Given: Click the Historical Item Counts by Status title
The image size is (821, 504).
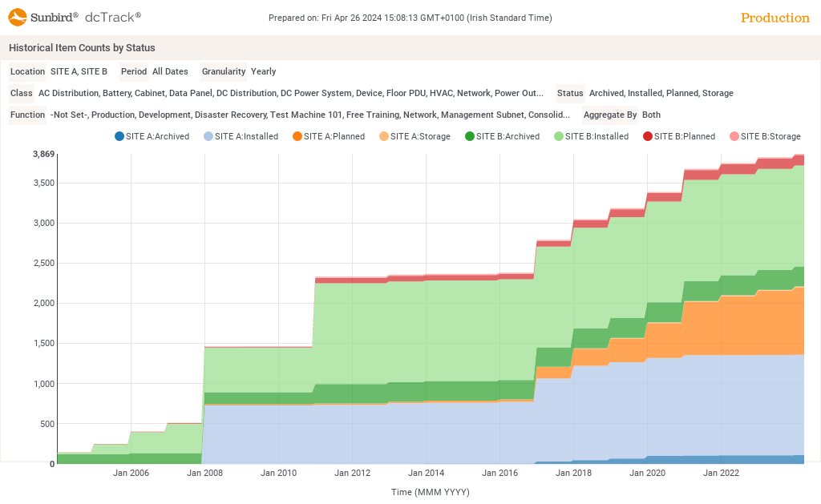Looking at the screenshot, I should click(x=82, y=48).
